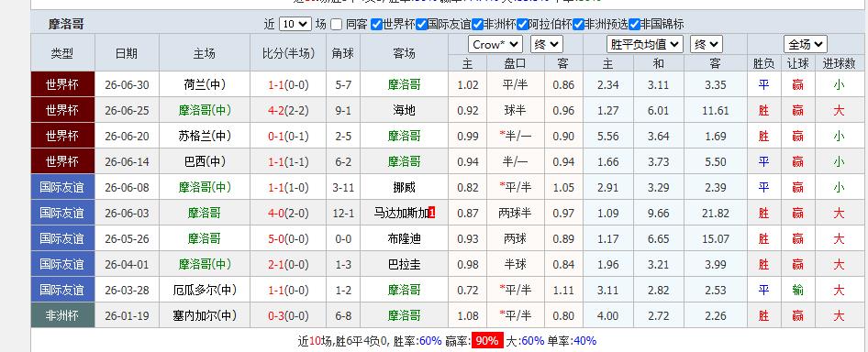The height and width of the screenshot is (352, 868).
Task: Click the 盘口 column header
Action: point(516,63)
